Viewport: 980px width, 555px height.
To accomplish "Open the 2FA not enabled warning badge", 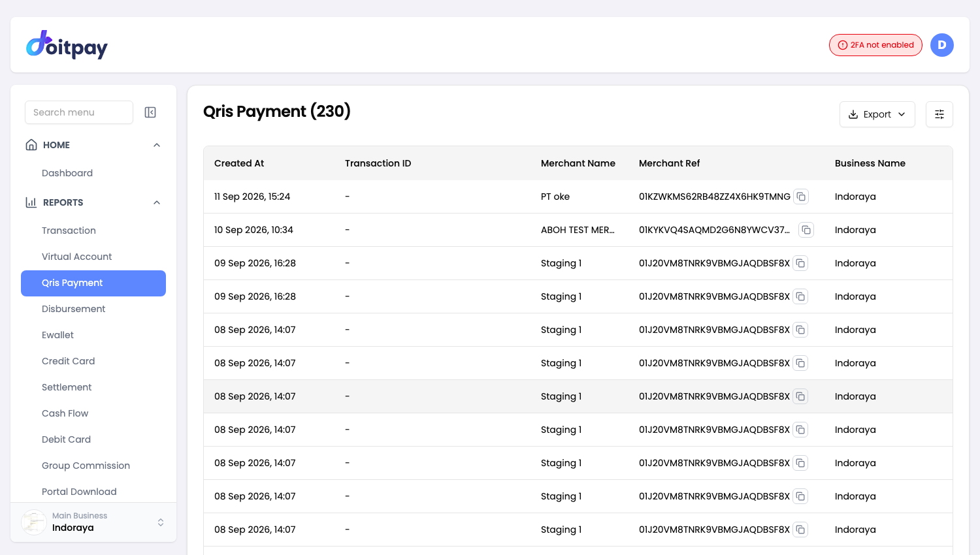I will pyautogui.click(x=875, y=45).
